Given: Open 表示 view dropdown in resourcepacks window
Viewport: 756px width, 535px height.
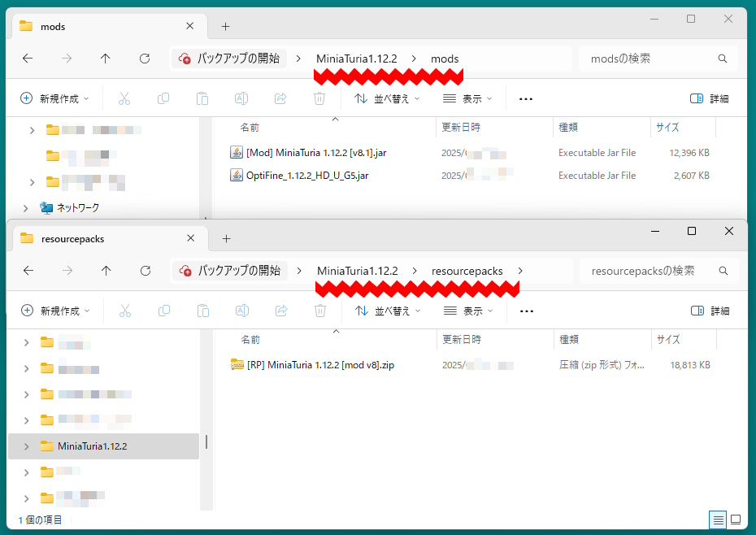Looking at the screenshot, I should click(x=469, y=311).
